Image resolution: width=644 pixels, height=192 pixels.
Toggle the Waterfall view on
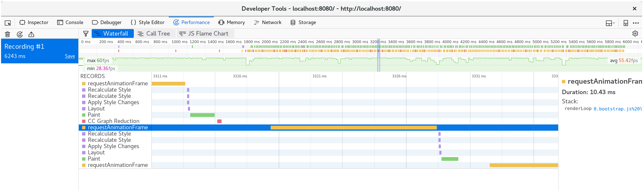pyautogui.click(x=113, y=33)
